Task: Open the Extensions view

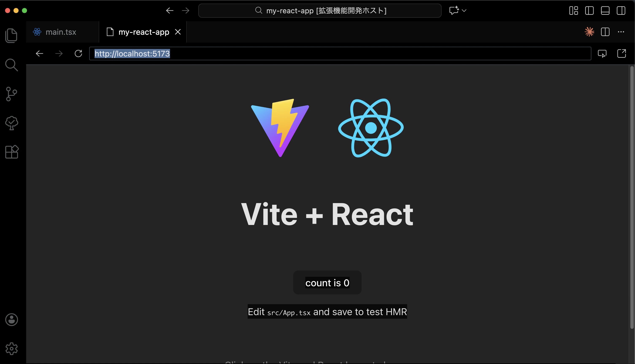Action: click(12, 152)
